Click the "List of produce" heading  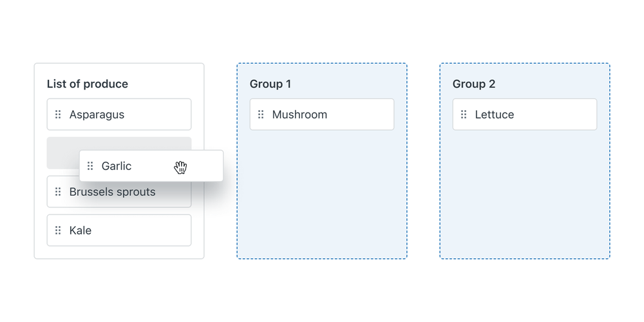click(x=88, y=84)
